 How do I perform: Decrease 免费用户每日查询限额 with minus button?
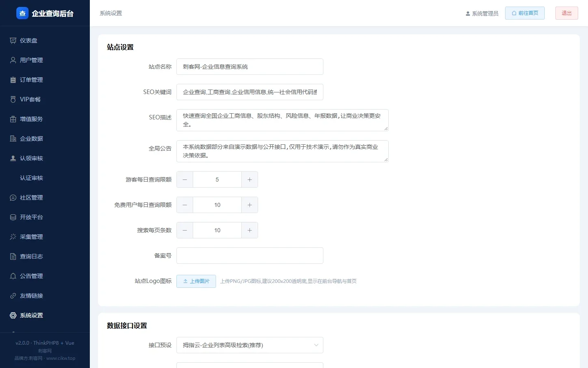[185, 205]
